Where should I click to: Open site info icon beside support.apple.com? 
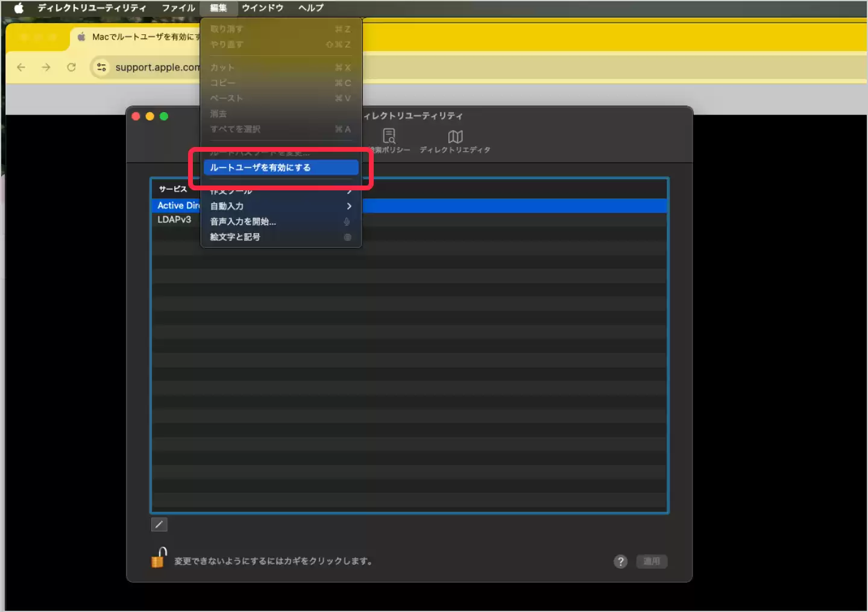point(101,67)
